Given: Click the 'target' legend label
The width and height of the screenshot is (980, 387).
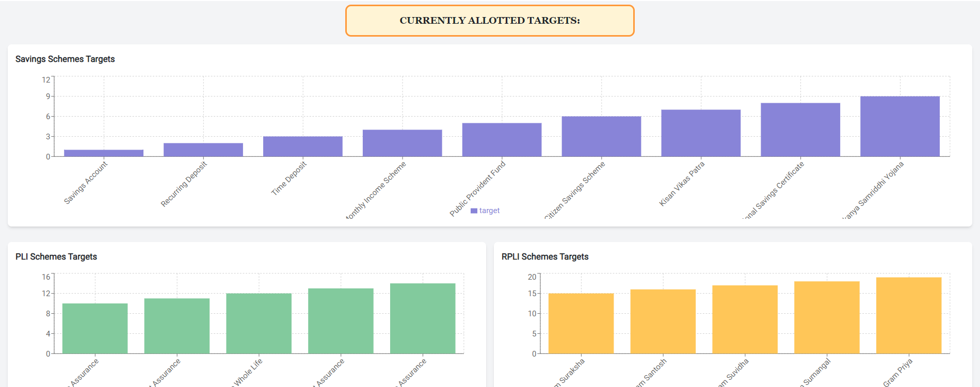Looking at the screenshot, I should pyautogui.click(x=489, y=211).
